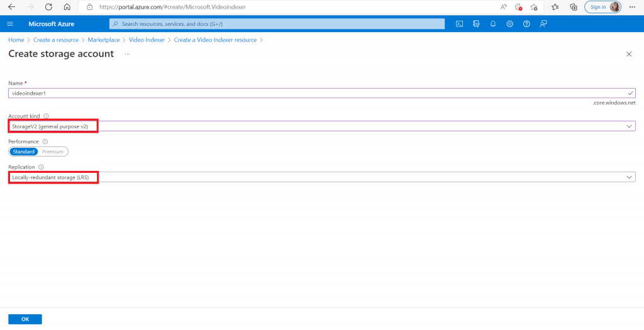Go to Marketplace breadcrumb
The image size is (644, 330).
[104, 40]
